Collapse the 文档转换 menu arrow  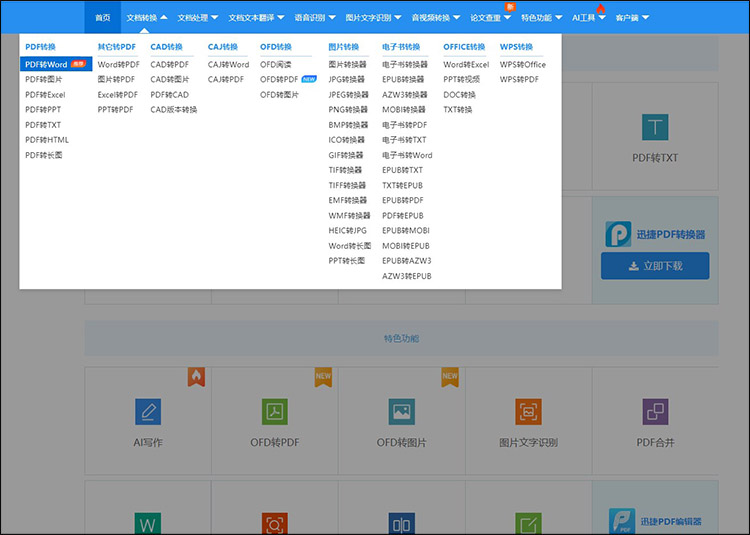[164, 18]
